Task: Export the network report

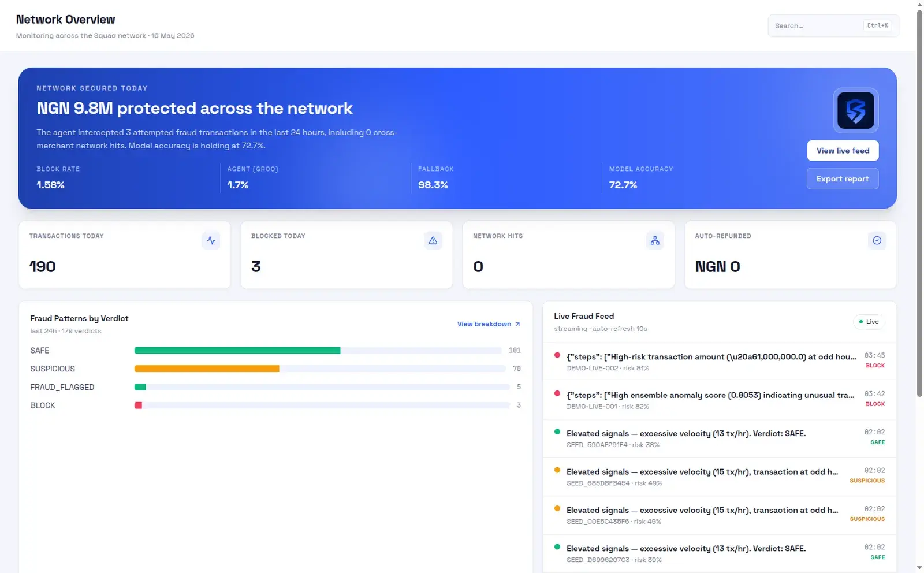Action: pyautogui.click(x=843, y=178)
